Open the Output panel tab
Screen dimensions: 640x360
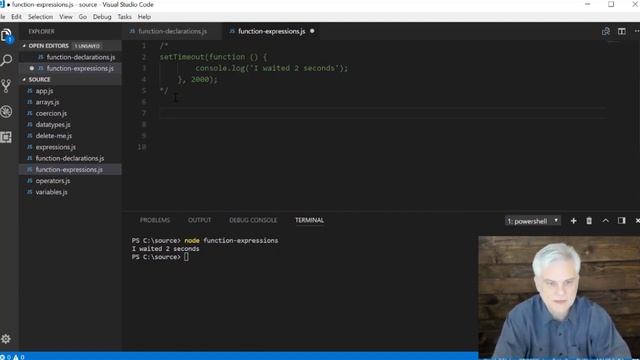tap(200, 220)
